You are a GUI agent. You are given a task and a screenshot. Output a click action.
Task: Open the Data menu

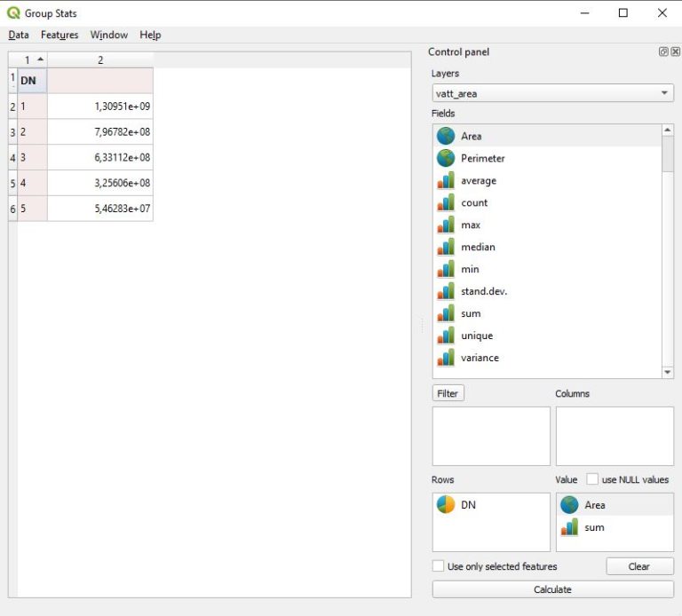point(19,35)
